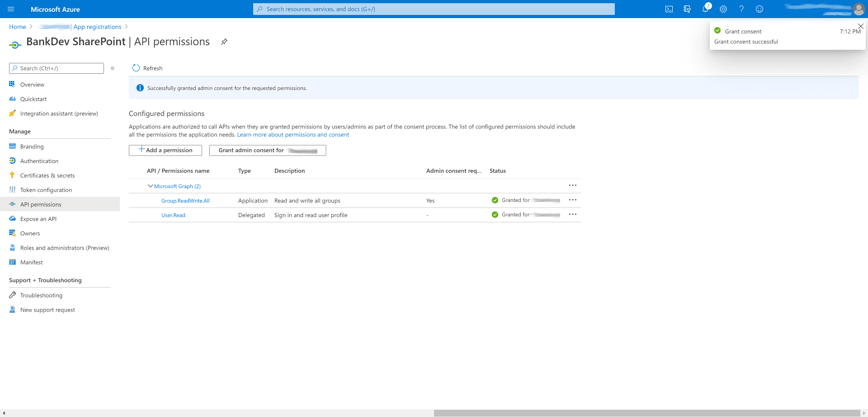Click the API / Permissions name column header
This screenshot has height=417, width=868.
tap(178, 171)
